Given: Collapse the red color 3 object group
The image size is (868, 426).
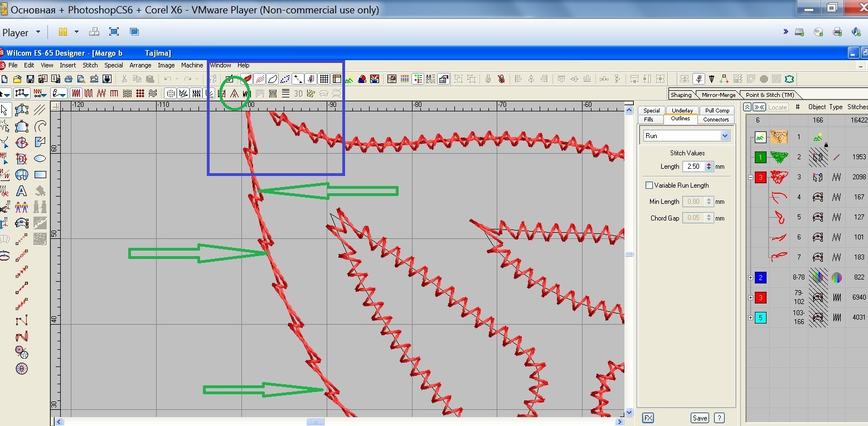Looking at the screenshot, I should pyautogui.click(x=750, y=178).
